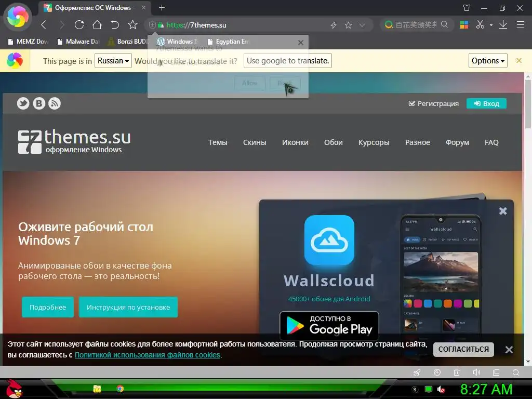
Task: Click Инструкция по установке button
Action: (128, 307)
